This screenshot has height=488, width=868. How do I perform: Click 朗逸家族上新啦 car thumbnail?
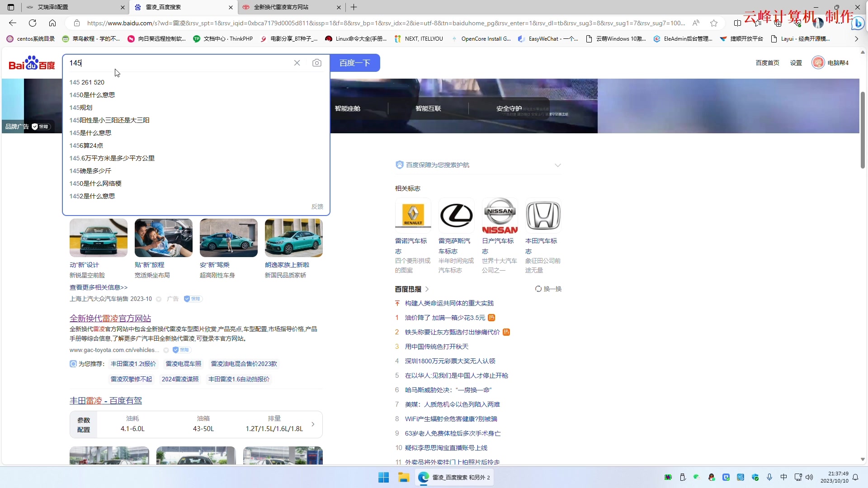click(294, 238)
